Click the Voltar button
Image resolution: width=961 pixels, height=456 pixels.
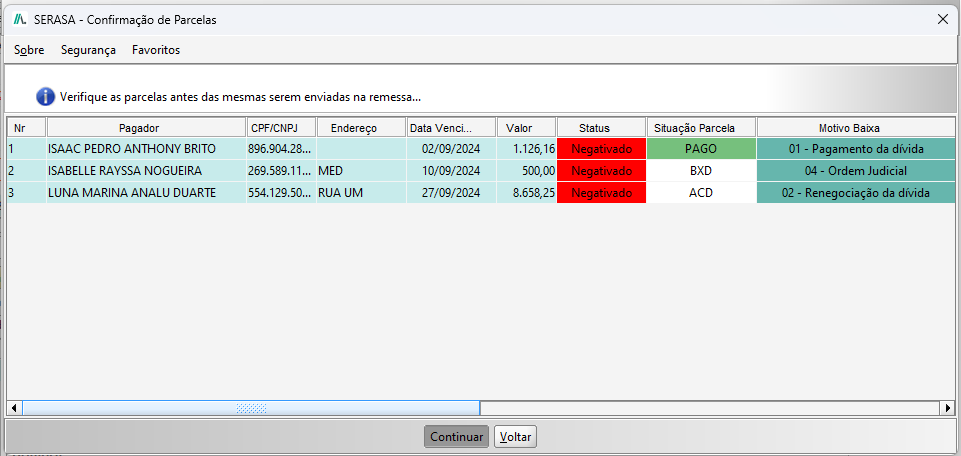click(515, 437)
